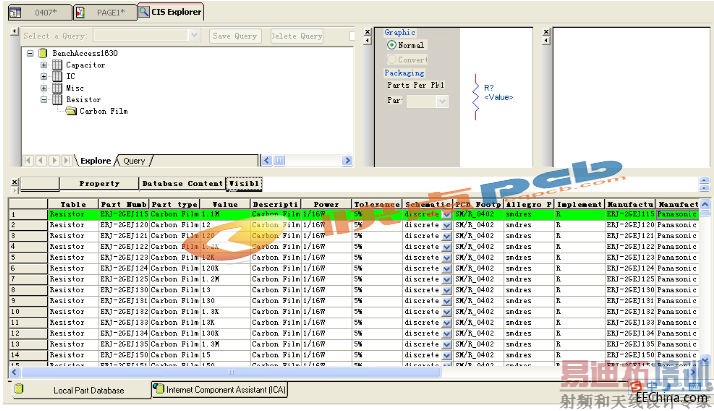The height and width of the screenshot is (411, 714).
Task: Close the graphic preview pane
Action: point(368,32)
